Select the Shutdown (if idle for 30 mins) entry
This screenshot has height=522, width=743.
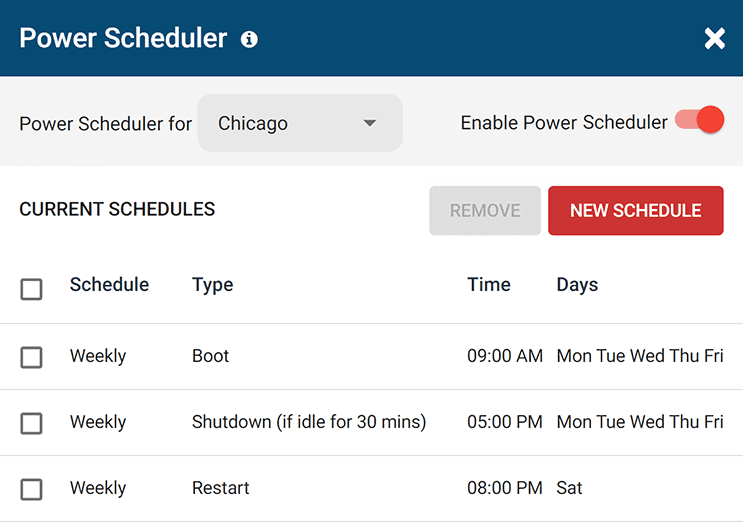coord(309,422)
